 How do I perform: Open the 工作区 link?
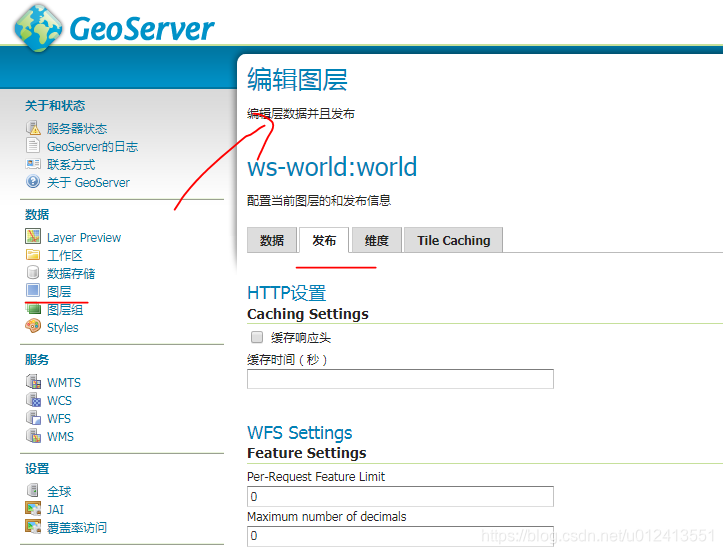coord(65,256)
